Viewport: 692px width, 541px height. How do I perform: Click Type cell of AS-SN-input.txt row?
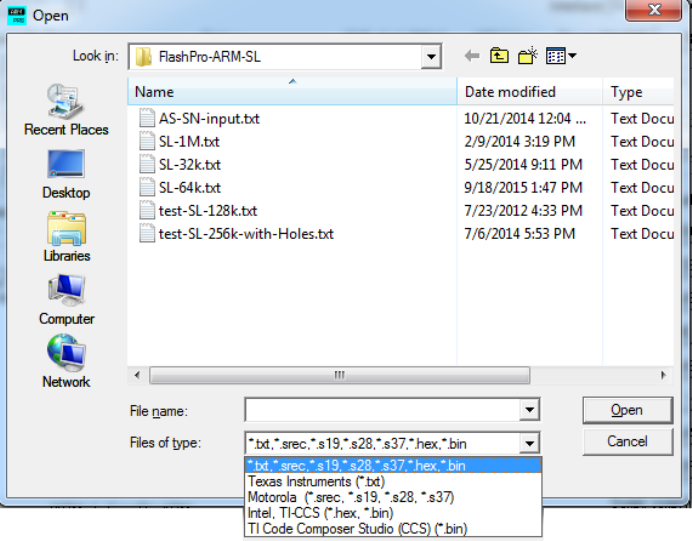click(x=642, y=119)
